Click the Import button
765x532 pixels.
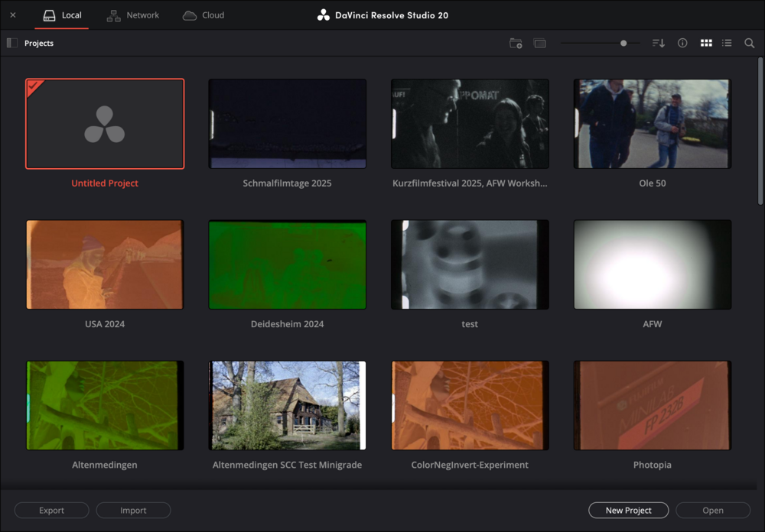(x=134, y=511)
